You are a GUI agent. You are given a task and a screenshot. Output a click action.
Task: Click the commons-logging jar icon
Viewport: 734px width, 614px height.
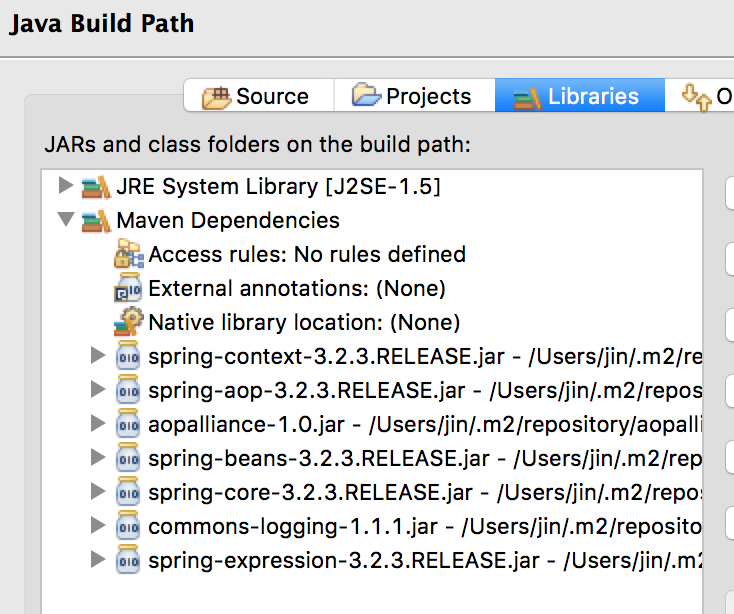pyautogui.click(x=128, y=526)
